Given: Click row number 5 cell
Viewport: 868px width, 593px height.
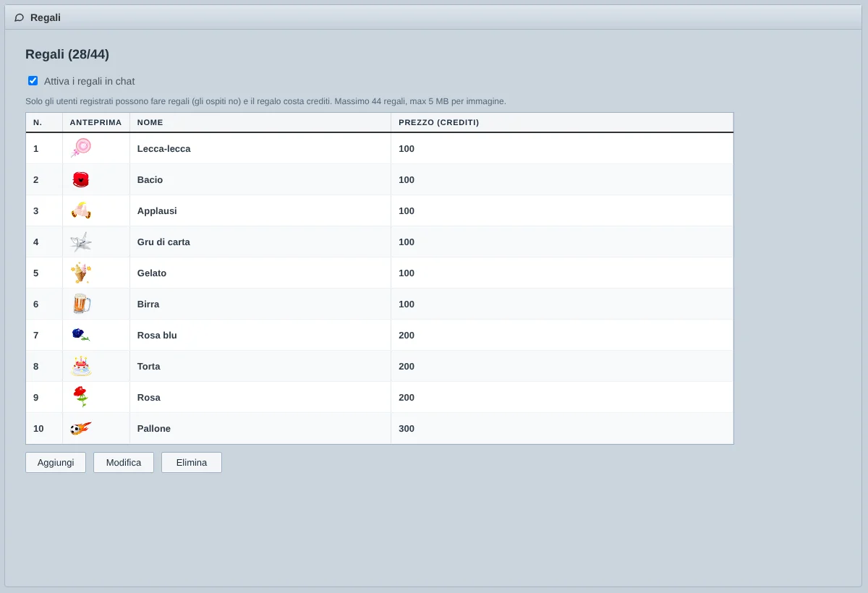Looking at the screenshot, I should click(44, 273).
